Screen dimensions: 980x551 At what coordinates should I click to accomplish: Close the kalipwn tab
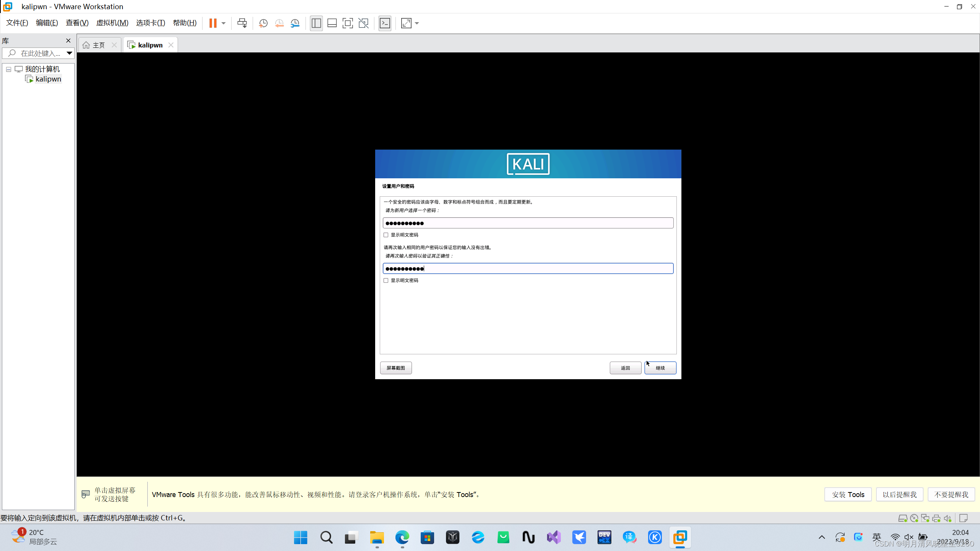(x=171, y=45)
